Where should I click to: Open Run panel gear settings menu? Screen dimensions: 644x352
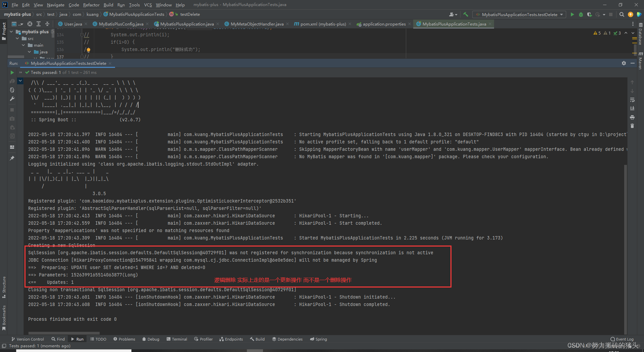tap(624, 63)
